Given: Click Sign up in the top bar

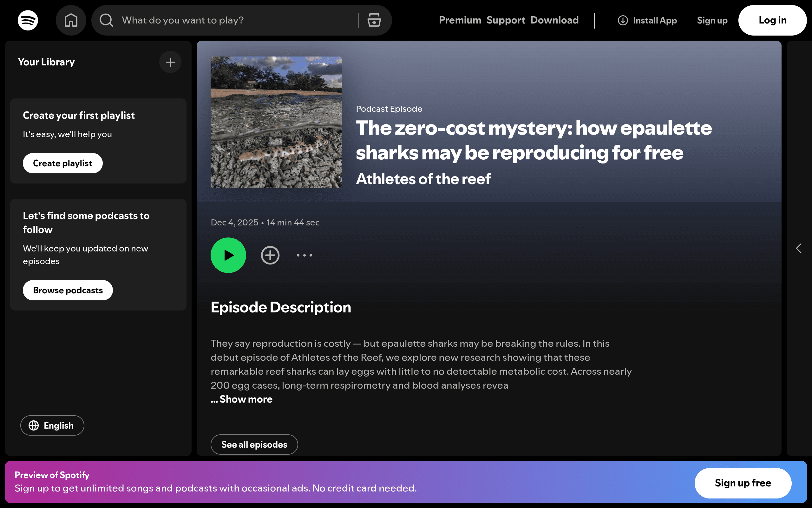Looking at the screenshot, I should click(x=712, y=21).
